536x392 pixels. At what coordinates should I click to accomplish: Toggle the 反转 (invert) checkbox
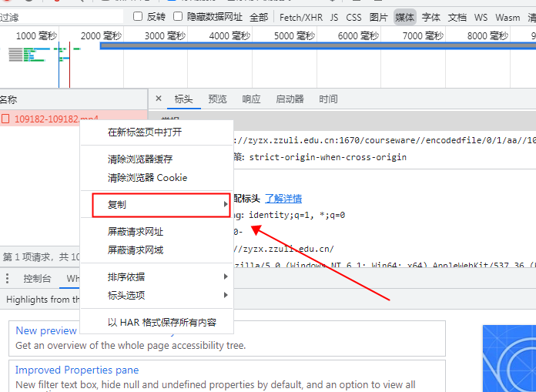139,17
